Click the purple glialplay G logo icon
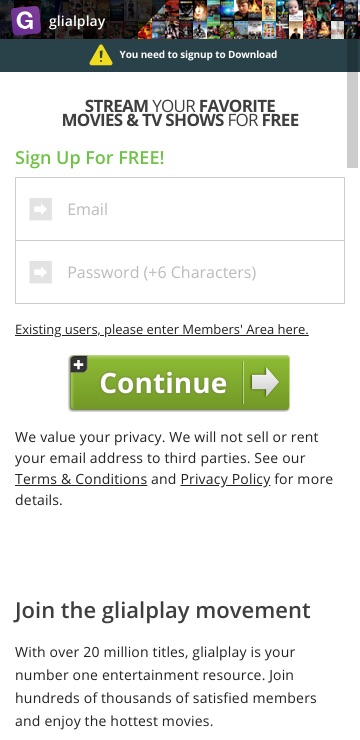Image resolution: width=360 pixels, height=740 pixels. tap(26, 21)
